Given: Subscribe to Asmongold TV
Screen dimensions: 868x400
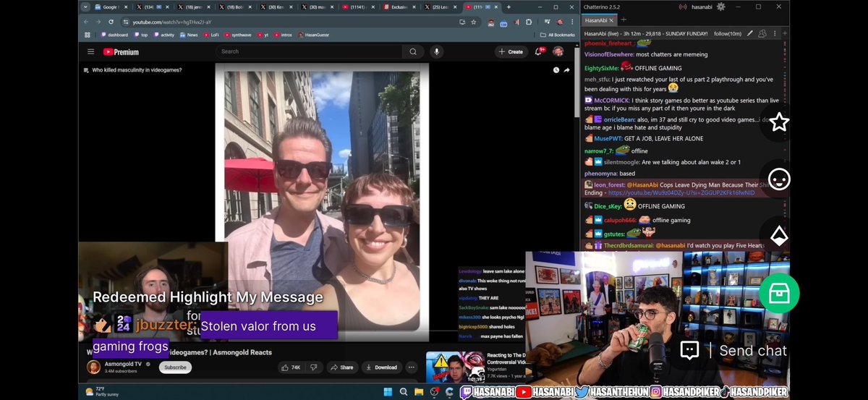Looking at the screenshot, I should point(175,367).
